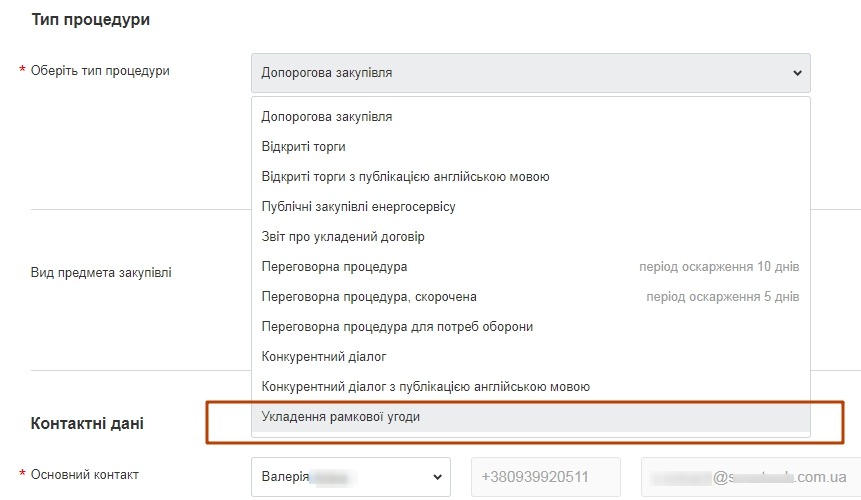Click the contact email input field
Viewport: 861px width, 500px height.
(x=750, y=477)
